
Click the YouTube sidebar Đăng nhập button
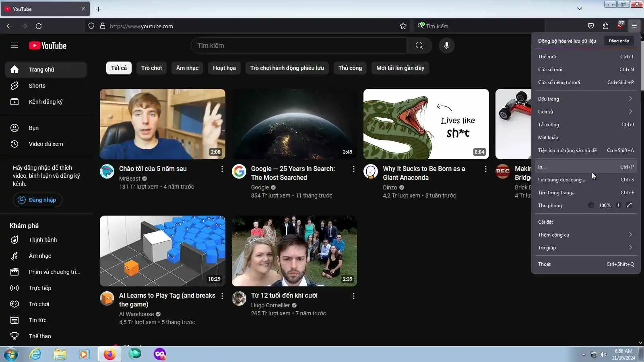tap(37, 200)
